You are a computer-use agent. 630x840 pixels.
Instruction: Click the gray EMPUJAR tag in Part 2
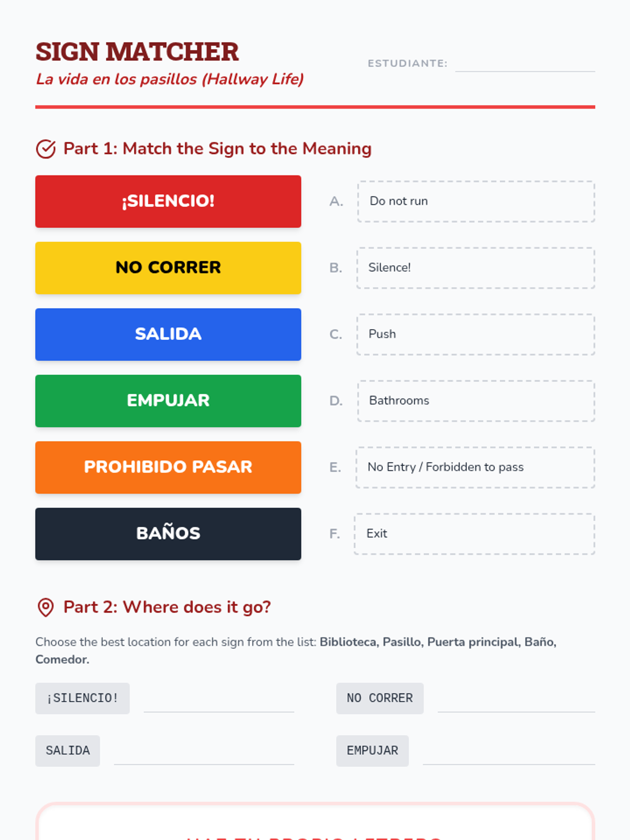coord(372,751)
